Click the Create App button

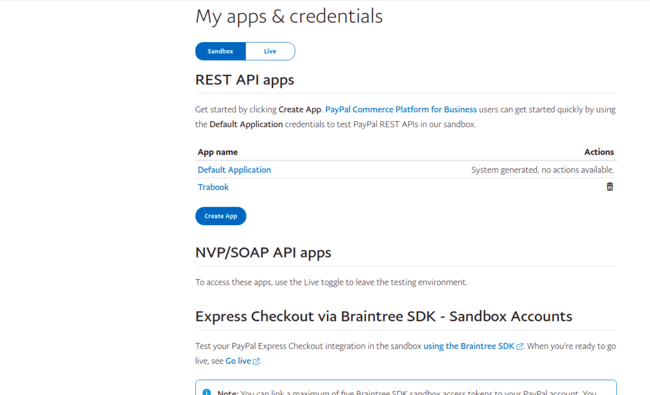221,216
